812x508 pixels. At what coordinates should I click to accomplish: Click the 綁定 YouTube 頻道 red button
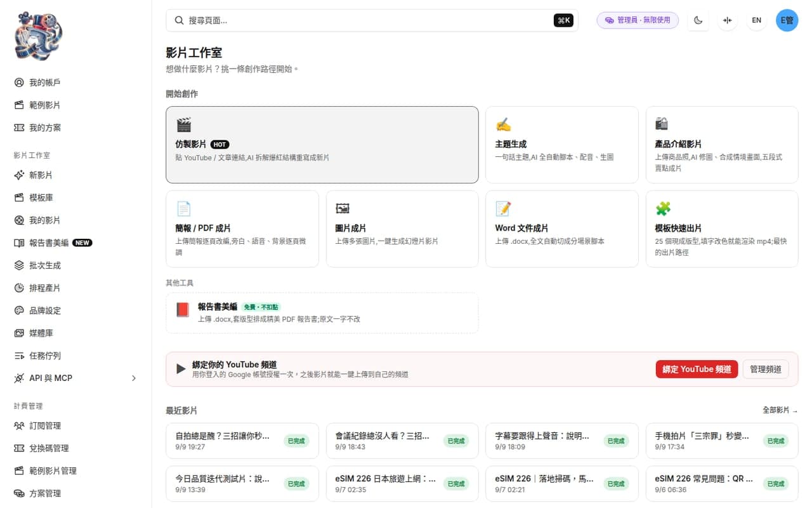[x=697, y=370]
